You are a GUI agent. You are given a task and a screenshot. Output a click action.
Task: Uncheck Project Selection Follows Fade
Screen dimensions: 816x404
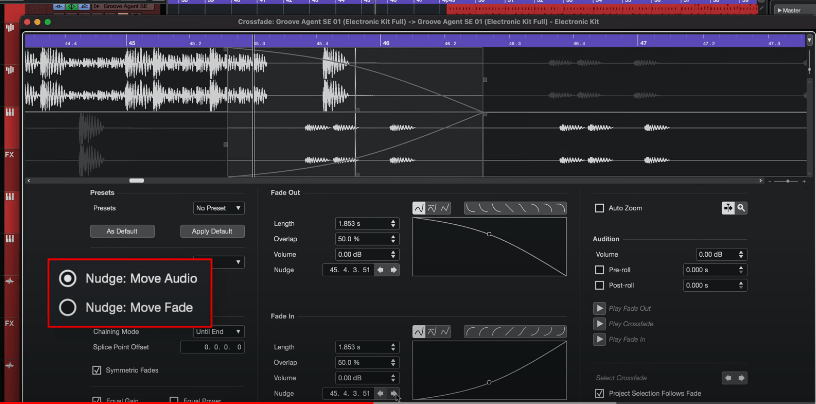tap(600, 393)
